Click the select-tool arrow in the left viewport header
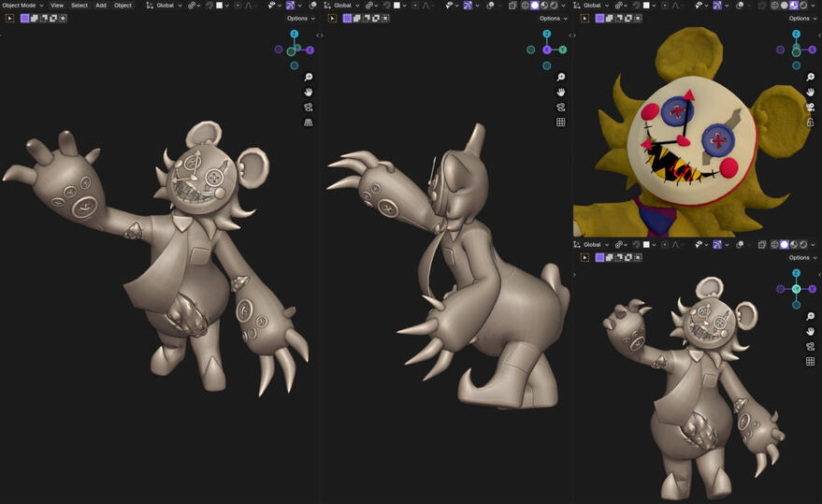This screenshot has width=822, height=504. pos(11,18)
